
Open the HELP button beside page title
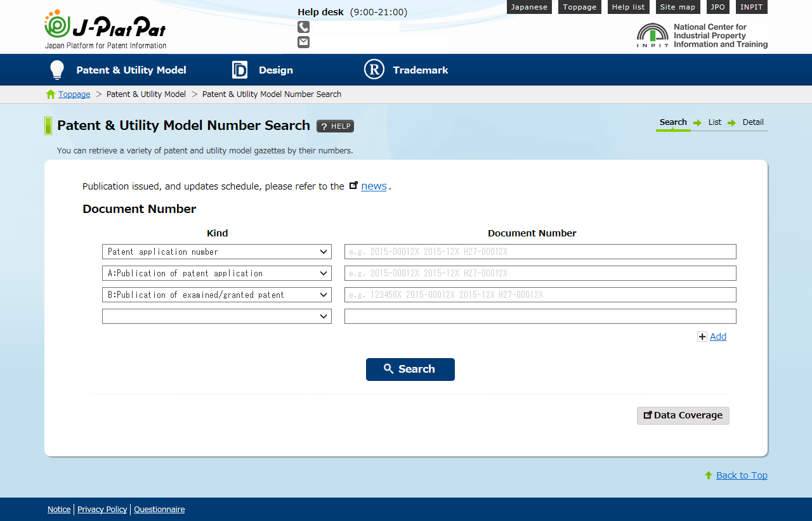335,126
